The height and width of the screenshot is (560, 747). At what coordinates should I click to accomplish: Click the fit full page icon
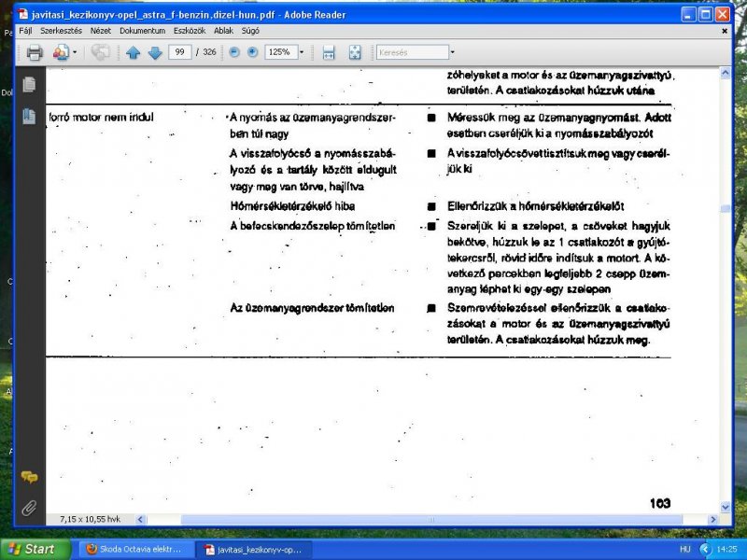(x=355, y=52)
